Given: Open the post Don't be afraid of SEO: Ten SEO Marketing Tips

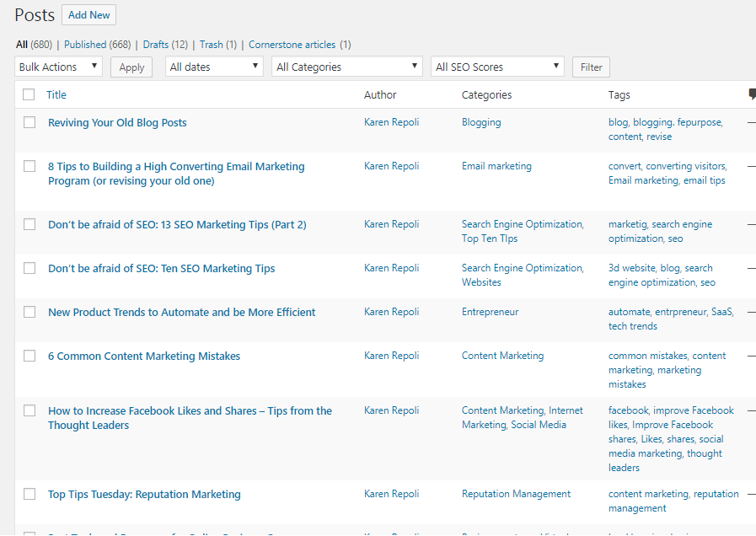Looking at the screenshot, I should coord(161,268).
